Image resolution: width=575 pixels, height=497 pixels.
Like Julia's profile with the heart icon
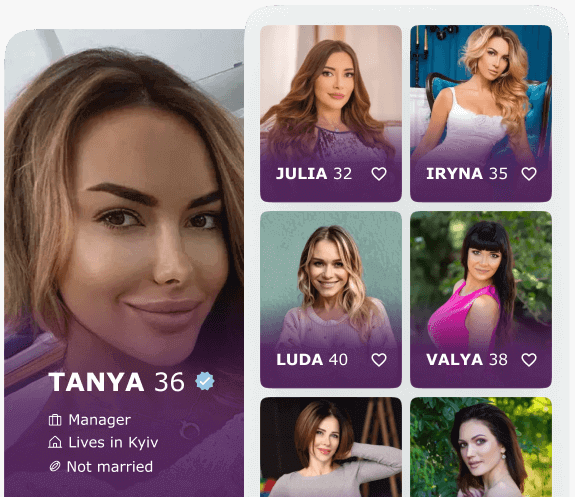click(379, 174)
